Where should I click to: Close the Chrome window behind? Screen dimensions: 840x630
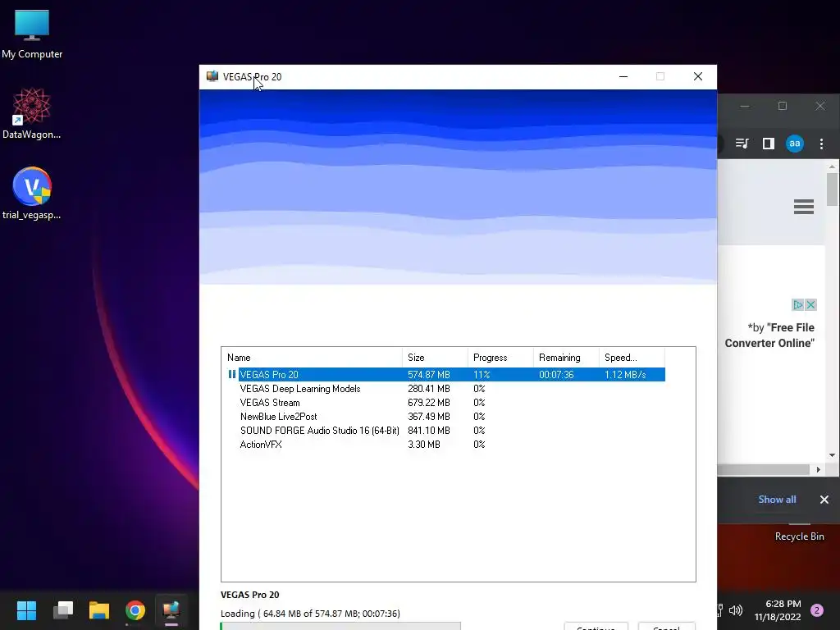click(820, 106)
